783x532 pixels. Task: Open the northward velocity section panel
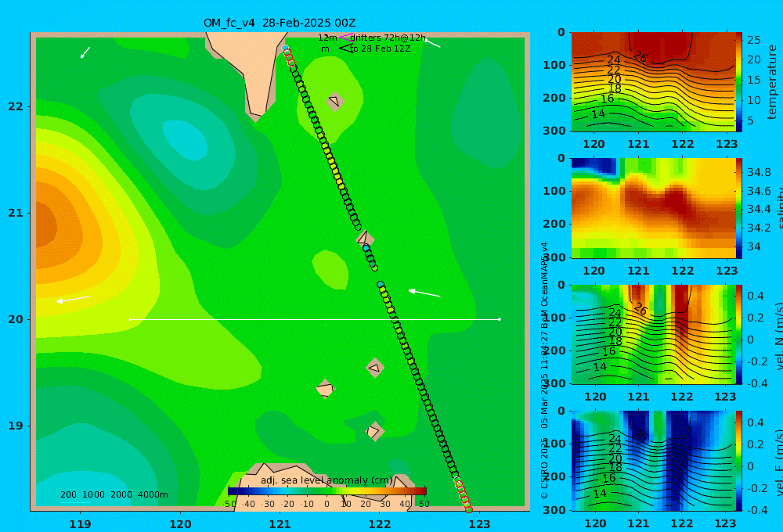pos(654,334)
